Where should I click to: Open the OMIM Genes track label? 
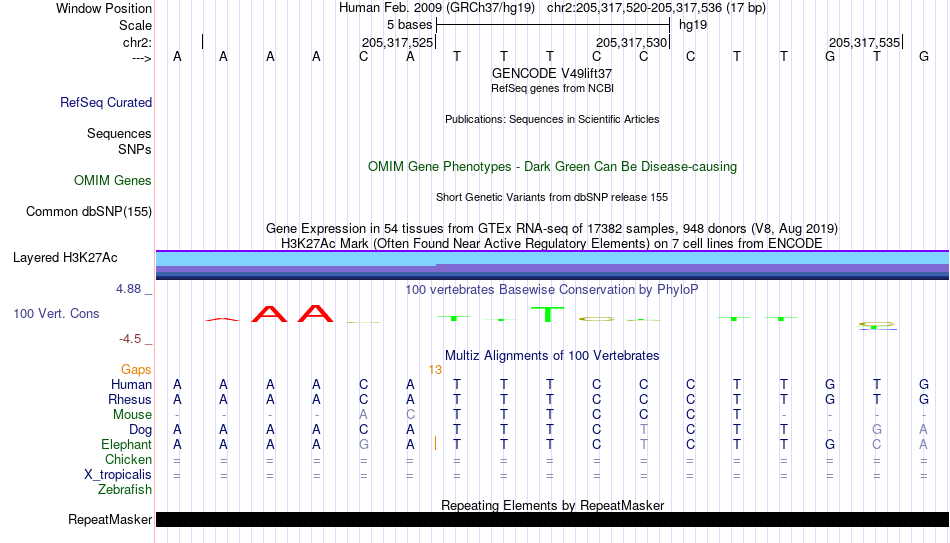coord(113,181)
